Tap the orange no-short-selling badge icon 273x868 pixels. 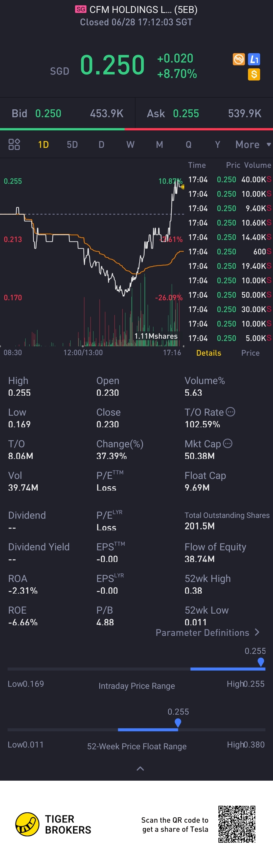point(239,59)
